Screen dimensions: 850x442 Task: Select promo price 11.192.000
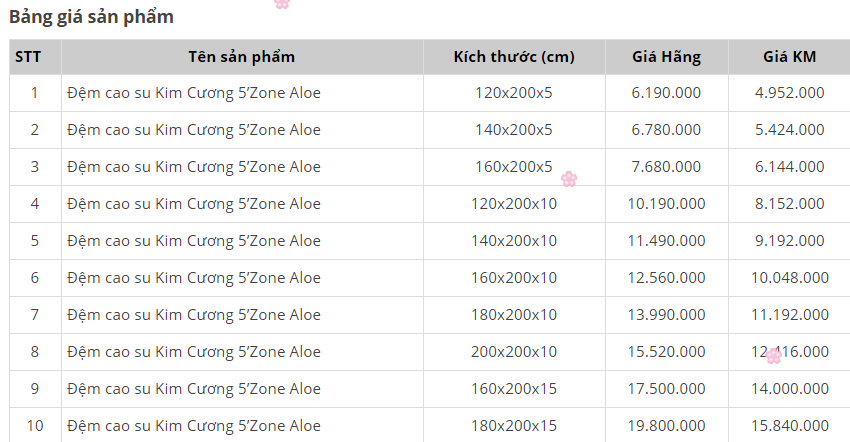click(789, 315)
